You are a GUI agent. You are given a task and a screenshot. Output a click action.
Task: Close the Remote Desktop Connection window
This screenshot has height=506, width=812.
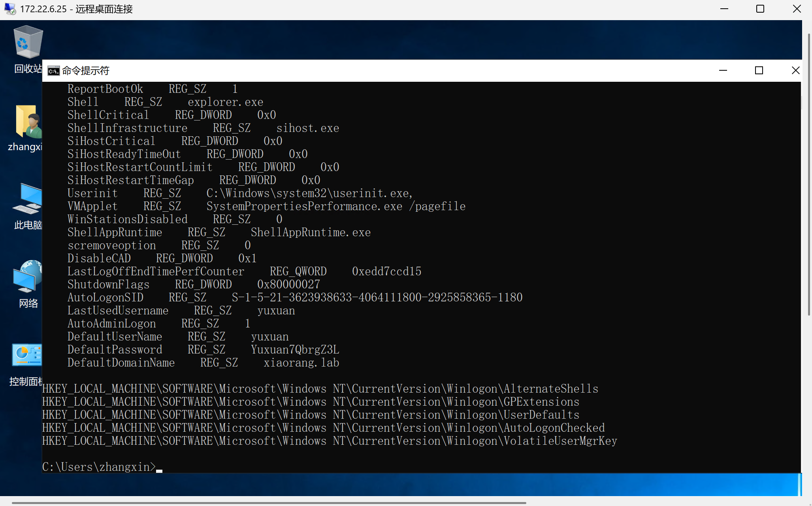(797, 9)
